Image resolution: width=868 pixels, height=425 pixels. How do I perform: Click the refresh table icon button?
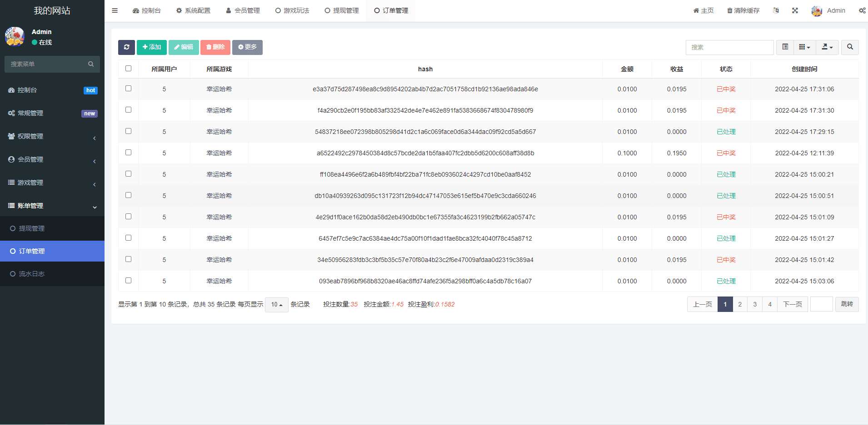click(x=126, y=47)
